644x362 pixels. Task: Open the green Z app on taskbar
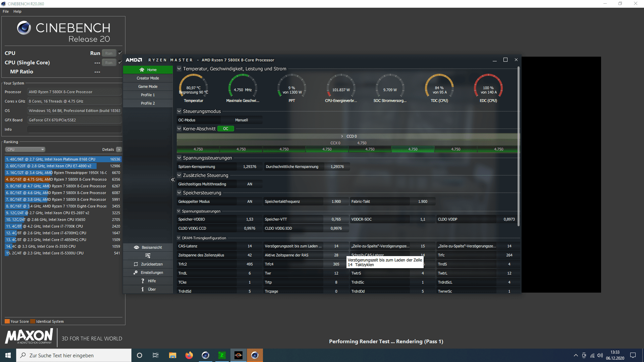(x=222, y=355)
